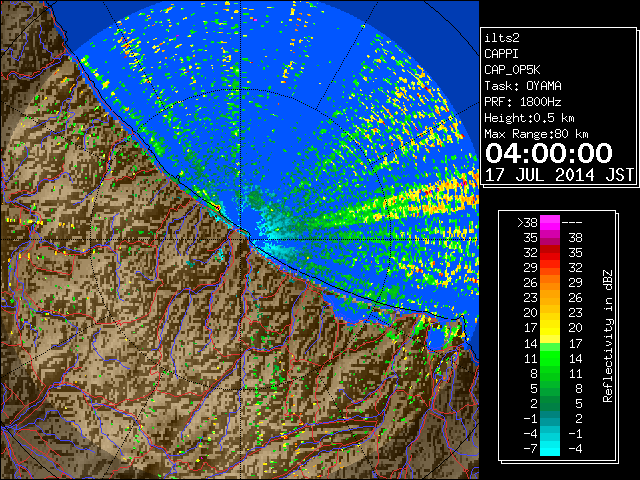640x480 pixels.
Task: Click the 'Max Range:80 km' line
Action: click(x=536, y=134)
